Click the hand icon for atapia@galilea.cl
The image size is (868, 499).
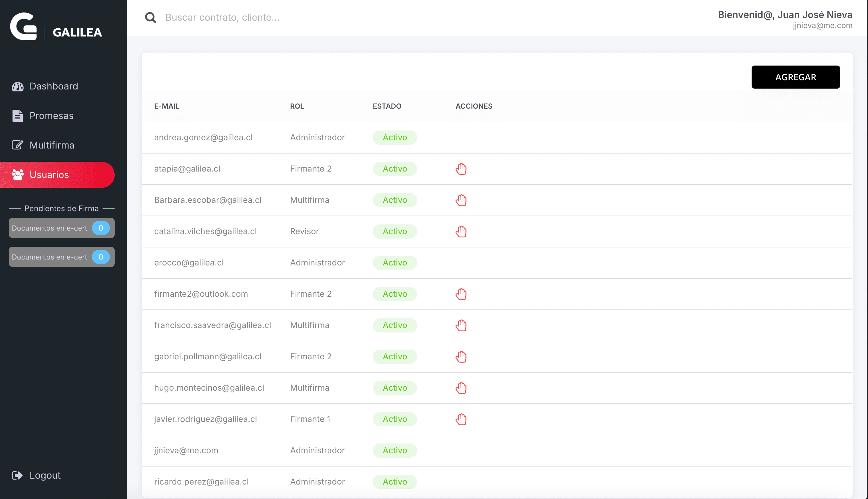click(461, 169)
